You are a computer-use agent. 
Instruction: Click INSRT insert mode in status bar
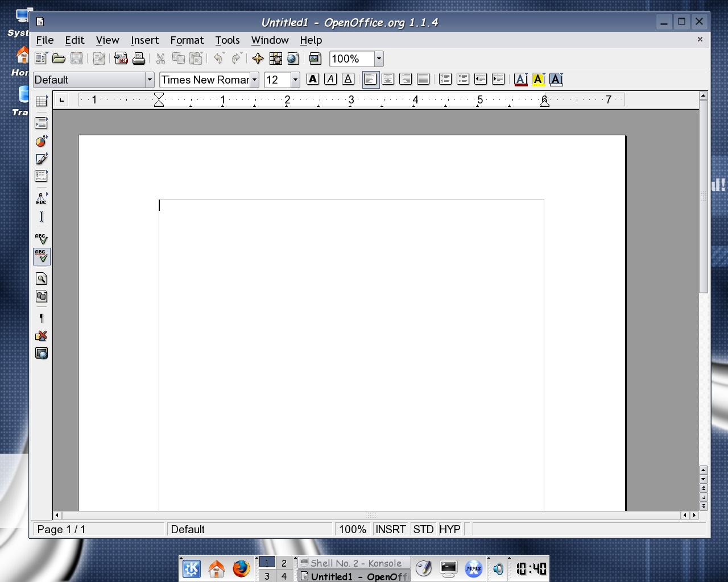[x=391, y=529]
